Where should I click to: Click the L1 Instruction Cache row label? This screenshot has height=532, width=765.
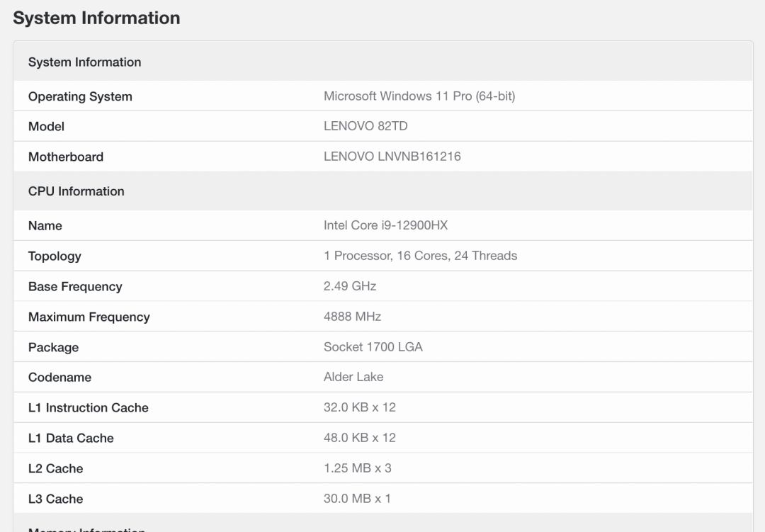[x=88, y=407]
